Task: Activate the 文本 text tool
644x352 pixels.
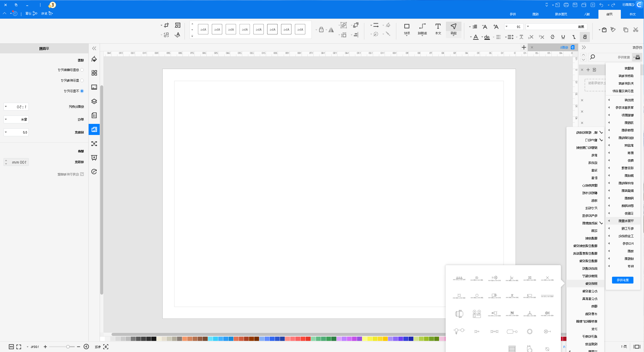Action: (x=438, y=29)
